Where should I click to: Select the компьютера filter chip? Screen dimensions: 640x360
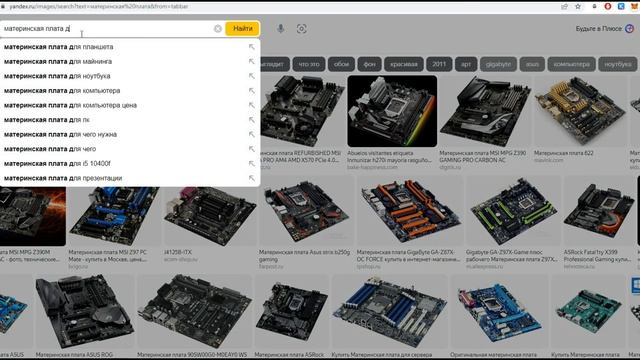tap(571, 64)
